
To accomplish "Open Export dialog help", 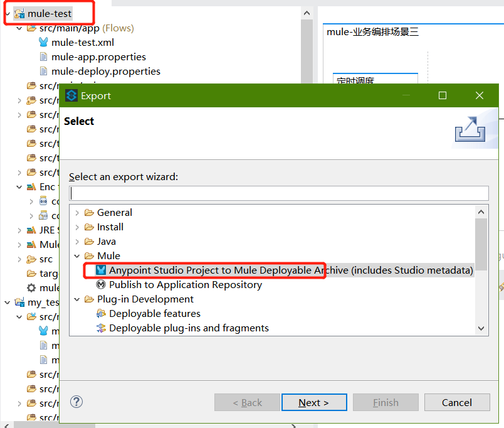I will pyautogui.click(x=76, y=402).
